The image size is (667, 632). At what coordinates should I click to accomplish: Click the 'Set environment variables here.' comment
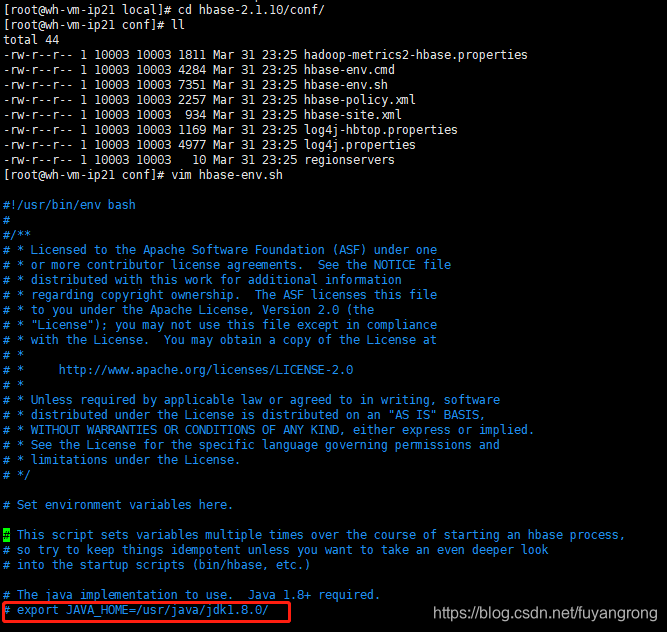tap(118, 505)
